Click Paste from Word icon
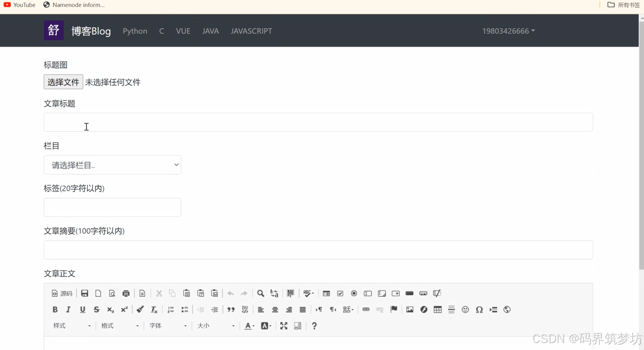644x350 pixels. 215,293
